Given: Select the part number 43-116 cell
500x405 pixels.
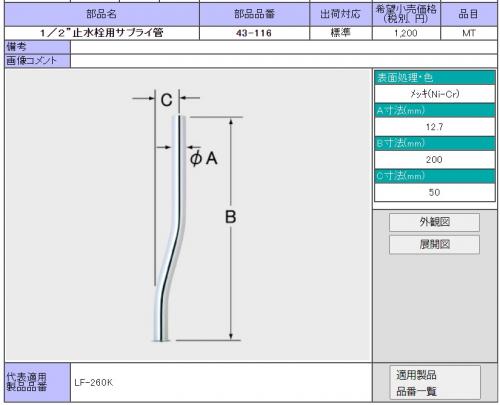Looking at the screenshot, I should point(254,33).
